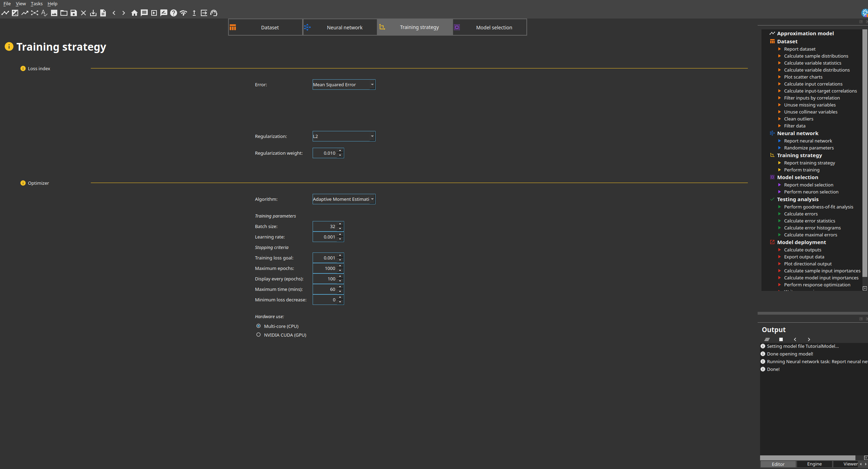Clear the Output panel lines icon
The height and width of the screenshot is (469, 868).
767,339
